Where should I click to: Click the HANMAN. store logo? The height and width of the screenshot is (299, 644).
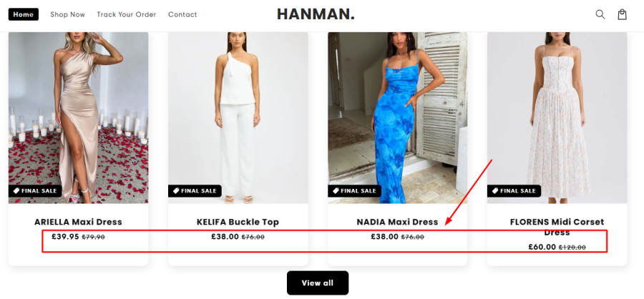(x=316, y=14)
